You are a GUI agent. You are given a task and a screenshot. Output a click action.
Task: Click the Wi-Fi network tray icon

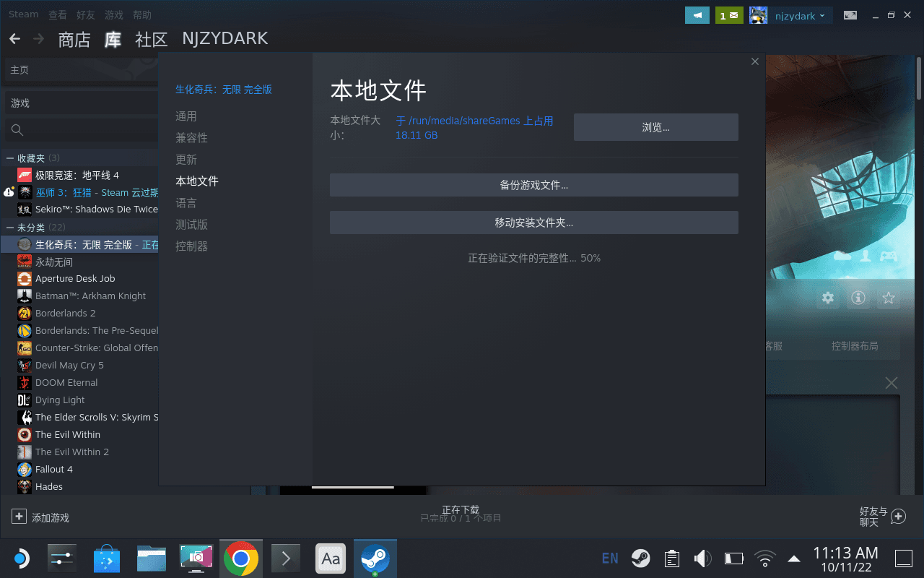click(764, 558)
